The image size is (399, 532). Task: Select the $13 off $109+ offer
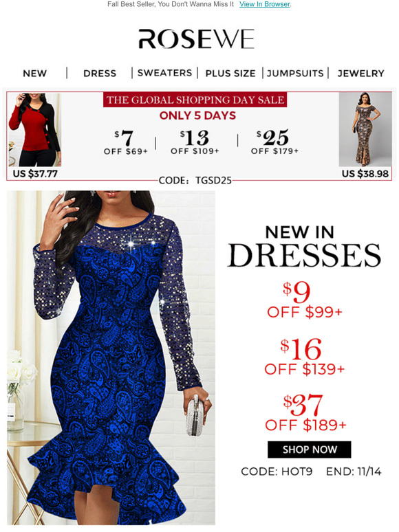[x=195, y=142]
